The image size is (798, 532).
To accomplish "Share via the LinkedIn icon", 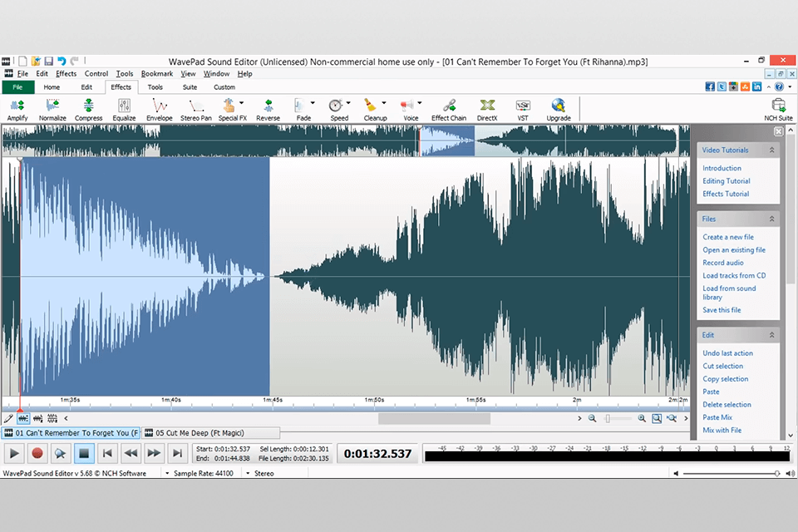I will (x=756, y=86).
